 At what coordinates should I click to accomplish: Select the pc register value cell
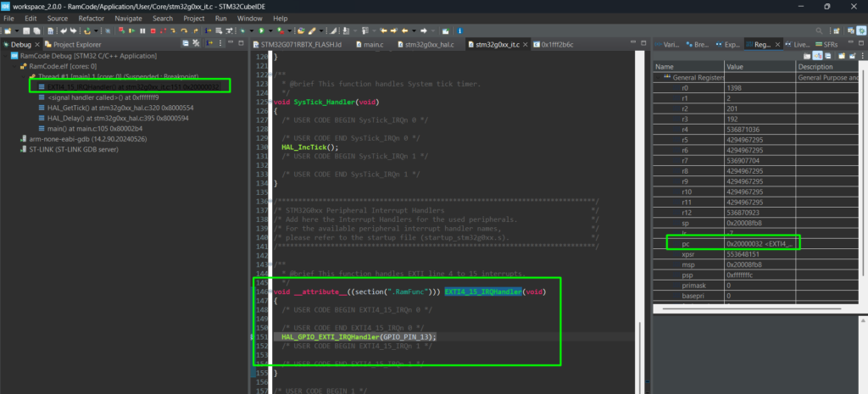point(759,244)
